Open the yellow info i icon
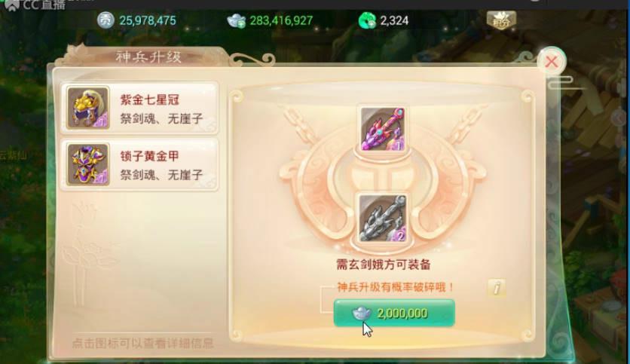This screenshot has width=630, height=364. (497, 288)
